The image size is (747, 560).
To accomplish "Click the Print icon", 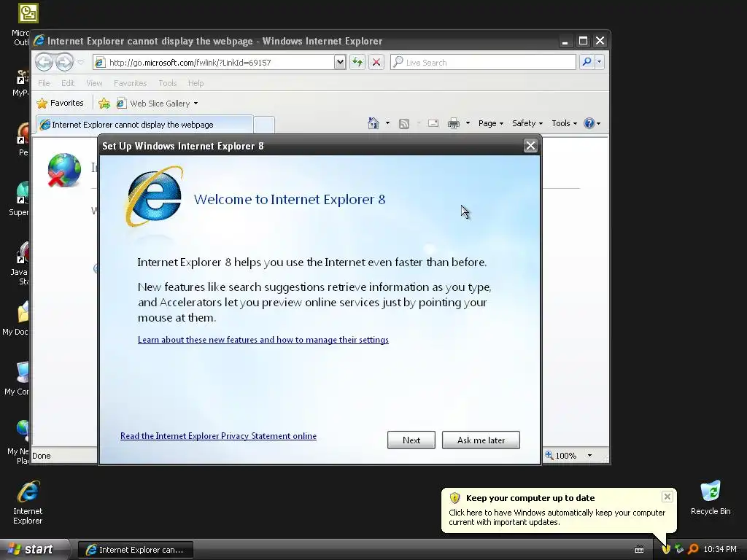I will [454, 123].
